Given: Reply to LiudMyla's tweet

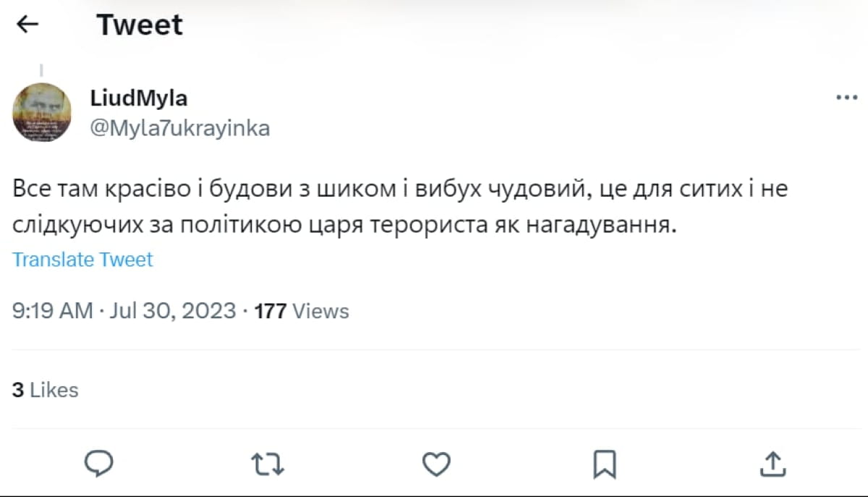Looking at the screenshot, I should (99, 464).
